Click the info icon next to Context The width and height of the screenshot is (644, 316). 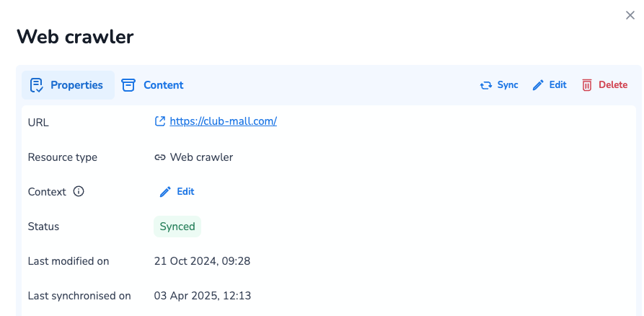click(79, 192)
